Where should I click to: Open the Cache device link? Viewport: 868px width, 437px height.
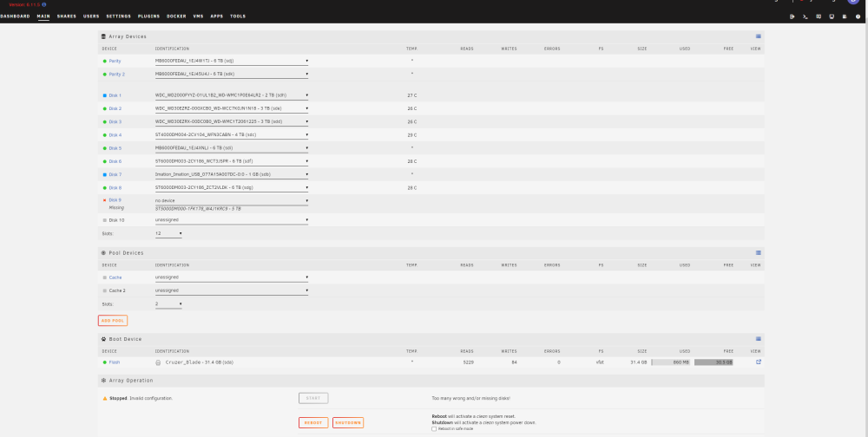tap(115, 277)
